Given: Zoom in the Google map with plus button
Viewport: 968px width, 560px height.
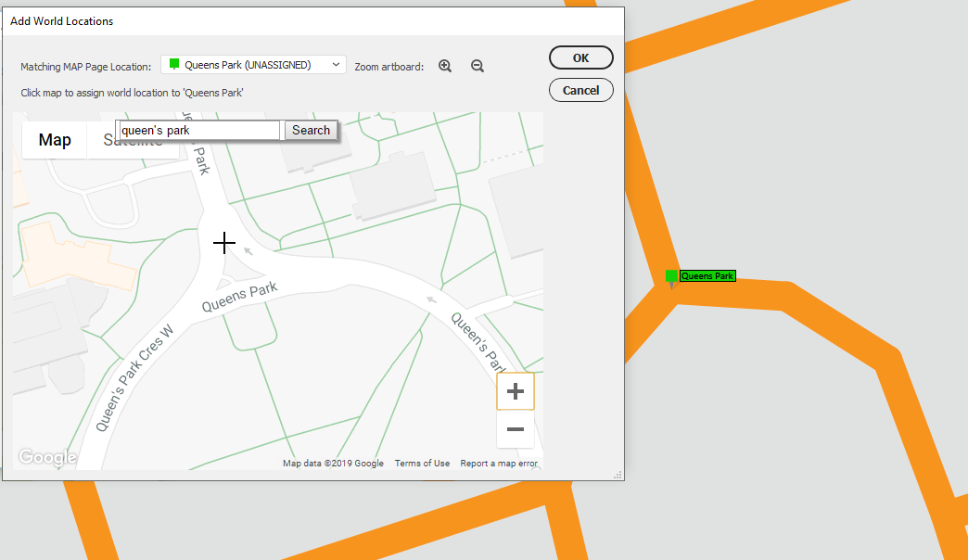Looking at the screenshot, I should click(516, 391).
